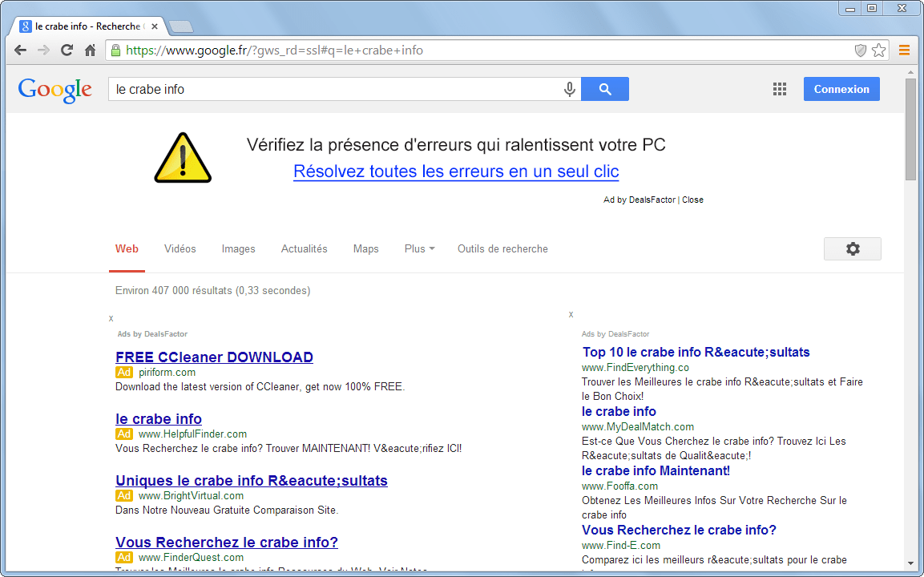The image size is (924, 577).
Task: Dismiss the left DealsFactor ads with its x
Action: [111, 319]
